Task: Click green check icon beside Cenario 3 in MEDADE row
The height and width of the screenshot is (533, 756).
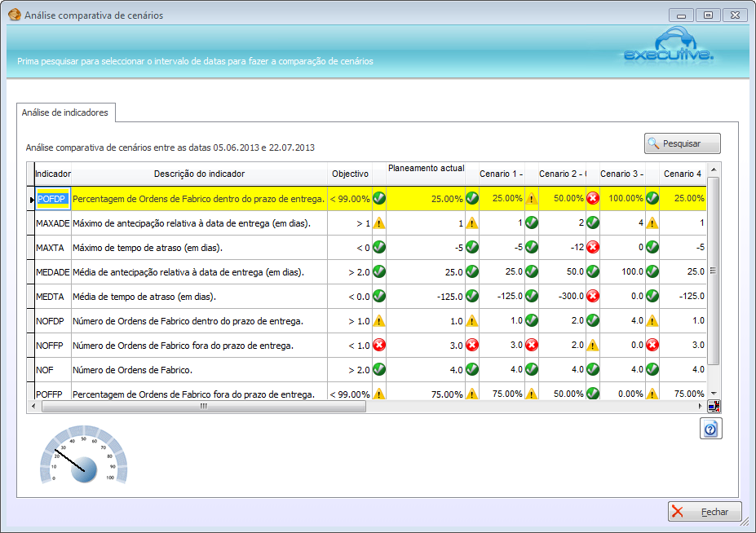Action: [652, 271]
